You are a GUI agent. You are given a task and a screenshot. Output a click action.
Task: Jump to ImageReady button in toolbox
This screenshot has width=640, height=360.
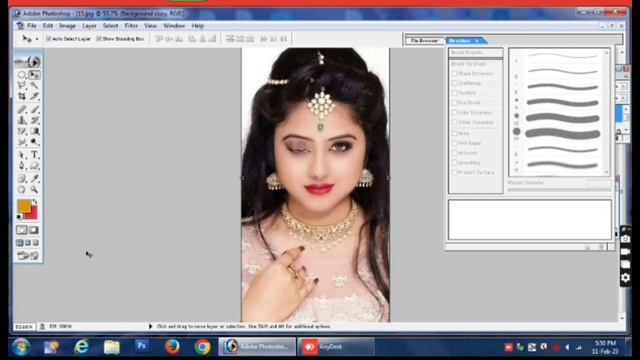click(x=28, y=256)
